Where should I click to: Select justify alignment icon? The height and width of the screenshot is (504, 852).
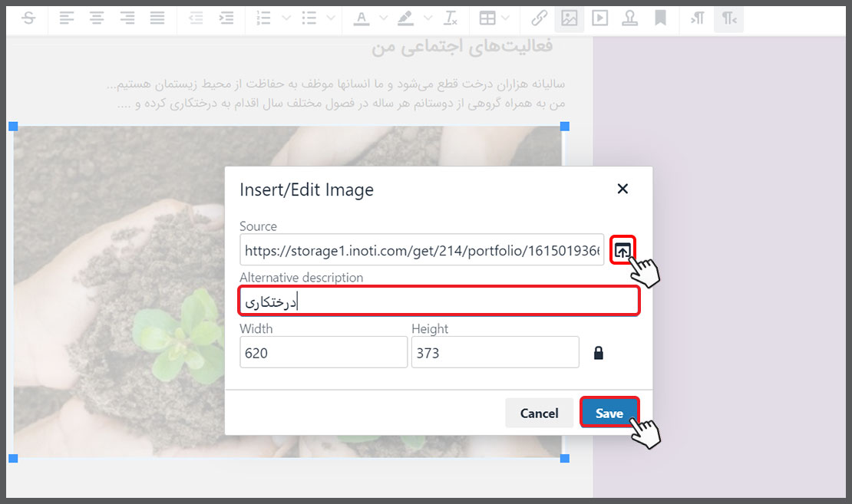pyautogui.click(x=157, y=18)
